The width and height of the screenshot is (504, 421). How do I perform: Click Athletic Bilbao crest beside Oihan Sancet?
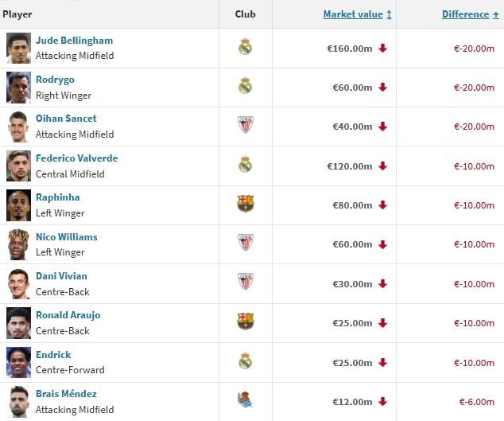245,126
